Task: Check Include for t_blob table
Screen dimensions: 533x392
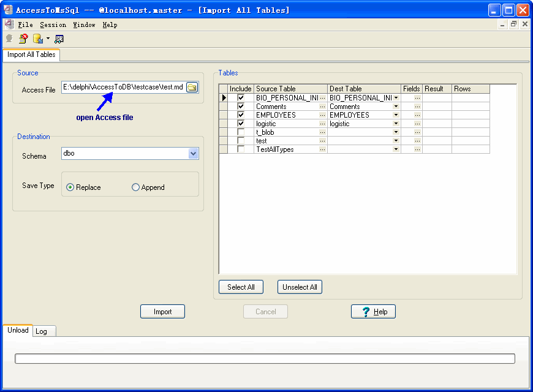Action: coord(241,132)
